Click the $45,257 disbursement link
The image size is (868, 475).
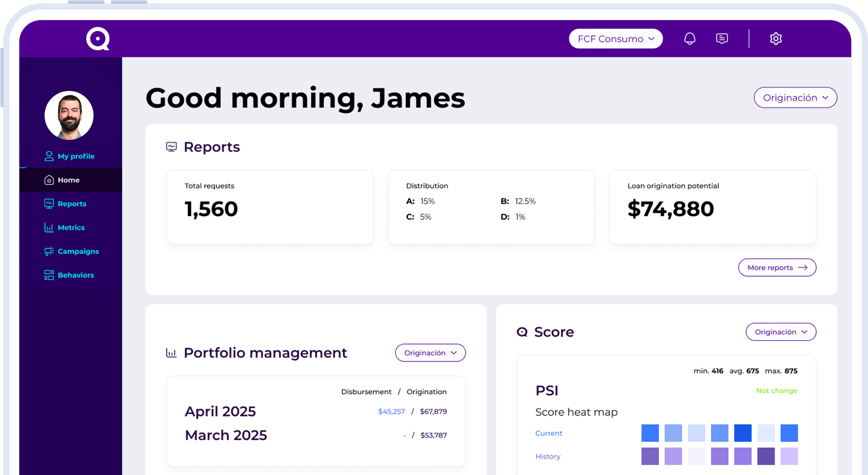tap(391, 412)
